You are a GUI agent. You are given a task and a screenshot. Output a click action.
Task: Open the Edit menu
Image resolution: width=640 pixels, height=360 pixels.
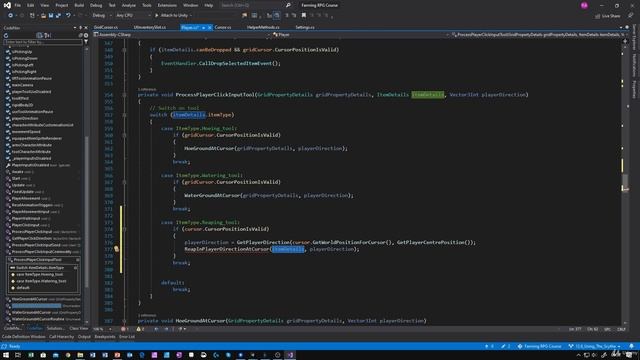coord(31,5)
